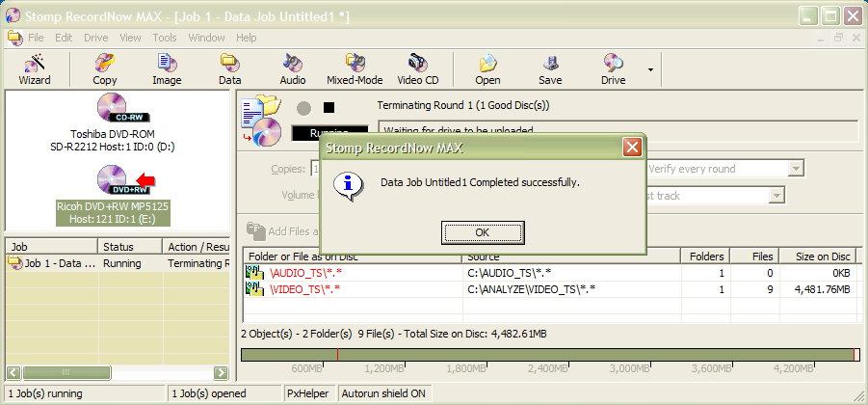This screenshot has height=405, width=868.
Task: Open the track dropdown below Verify
Action: (777, 196)
